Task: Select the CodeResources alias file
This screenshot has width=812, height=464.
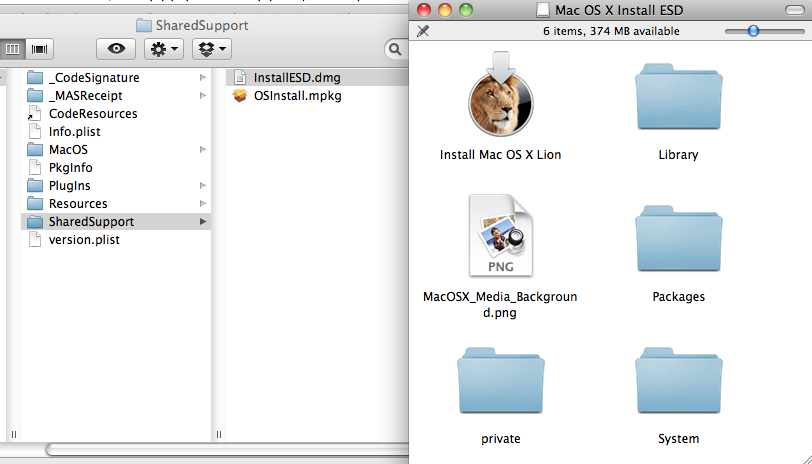Action: 116,113
